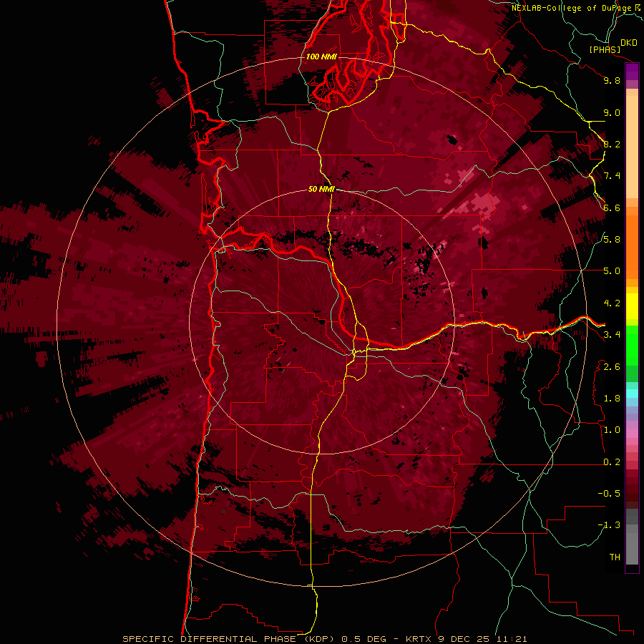The height and width of the screenshot is (644, 644).
Task: Click the 5.0 legend value
Action: tap(612, 271)
